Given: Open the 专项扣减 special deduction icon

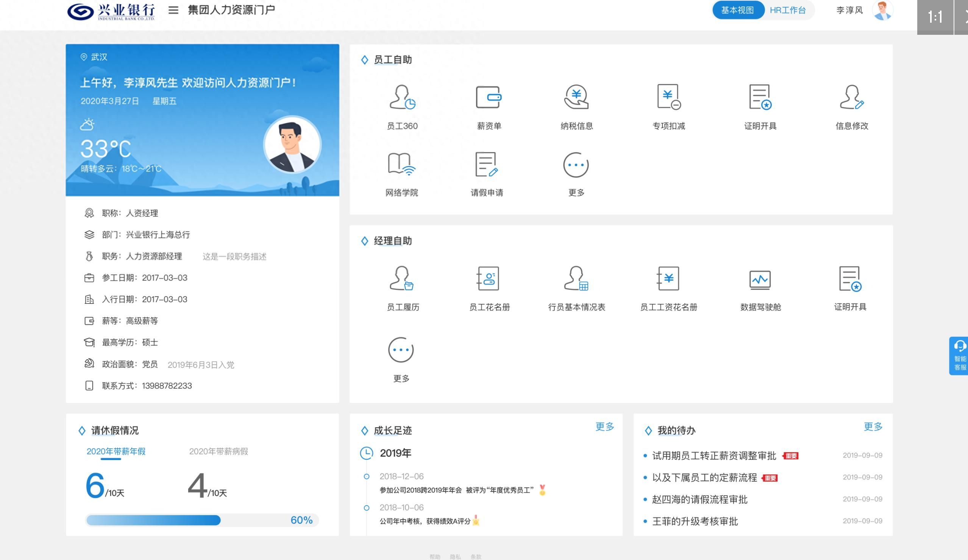Looking at the screenshot, I should click(668, 98).
